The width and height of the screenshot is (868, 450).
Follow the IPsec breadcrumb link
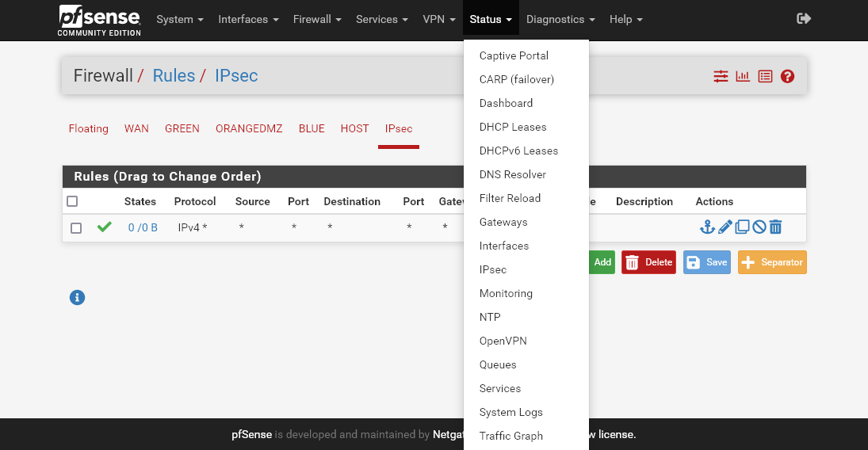pyautogui.click(x=236, y=76)
